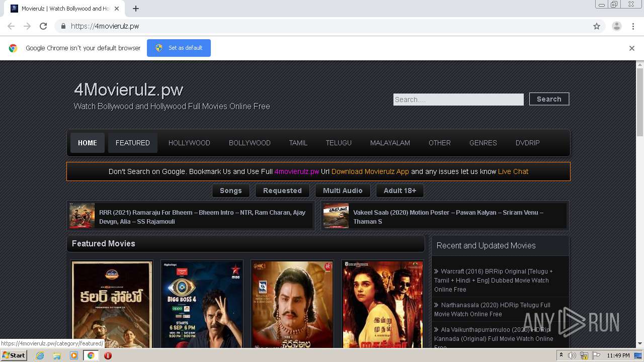
Task: Open Windows Media Player taskbar icon
Action: (74, 355)
